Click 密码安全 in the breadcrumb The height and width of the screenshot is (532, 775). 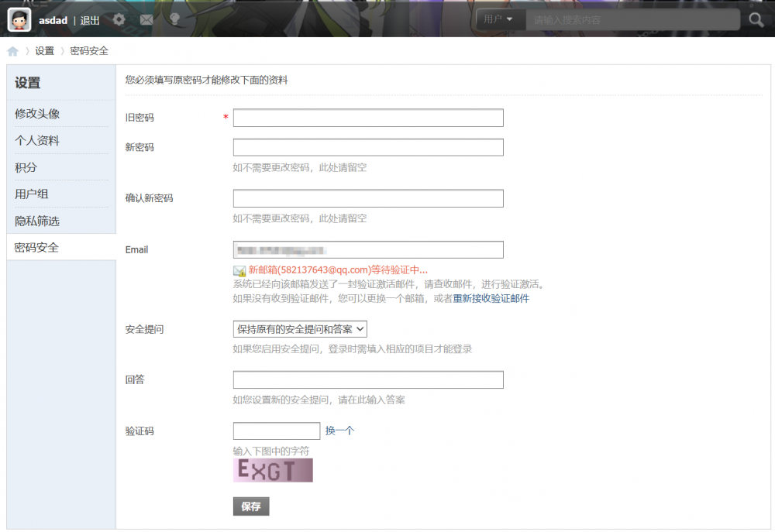[x=89, y=51]
